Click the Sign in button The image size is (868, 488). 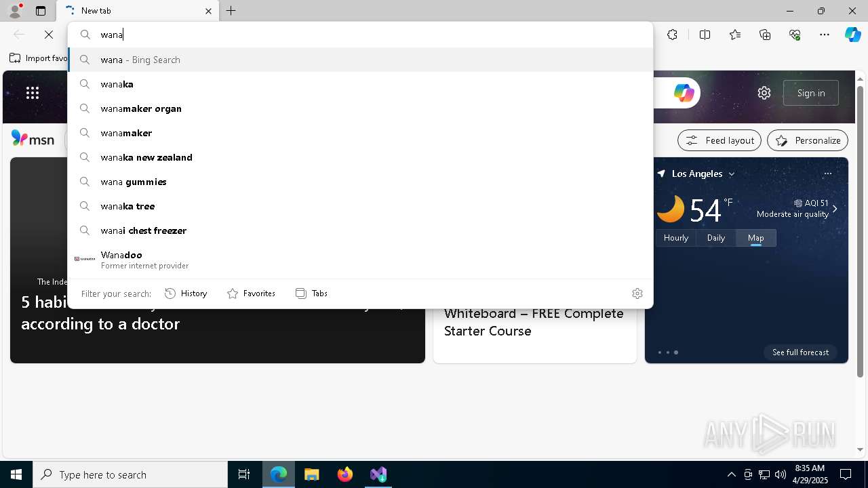pos(811,93)
